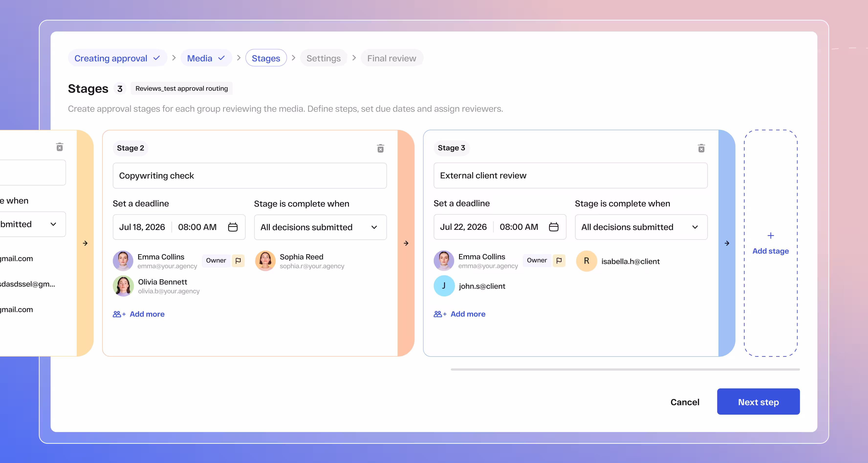
Task: Delete Stage 2 using its trash icon
Action: (x=380, y=148)
